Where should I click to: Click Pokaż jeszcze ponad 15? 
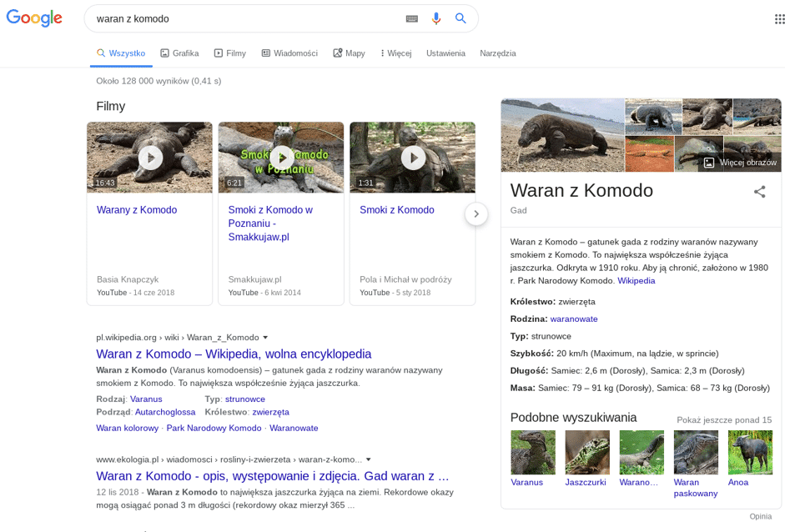pos(724,420)
